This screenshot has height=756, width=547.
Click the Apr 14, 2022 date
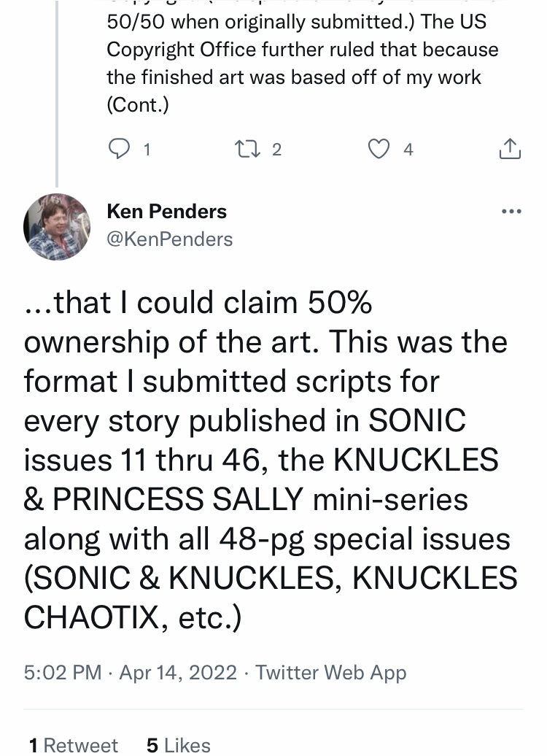[x=178, y=672]
